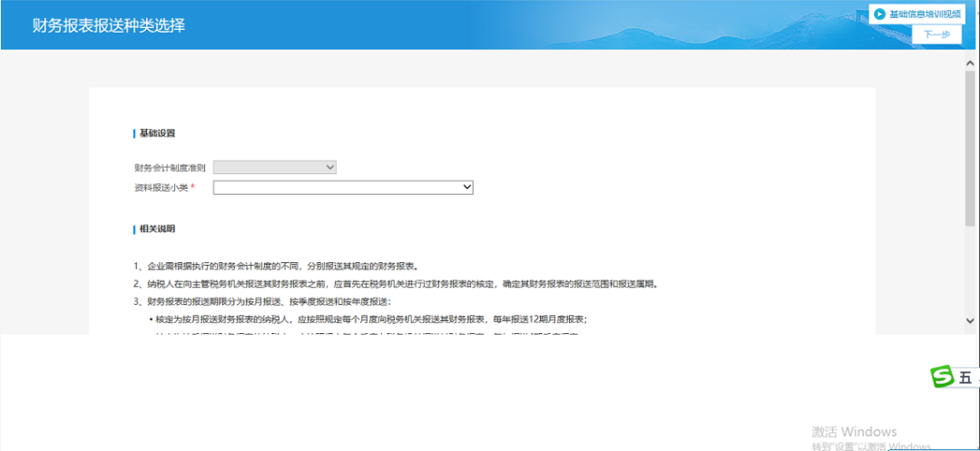Select the 财务报表报送种类选择 page title
The height and width of the screenshot is (451, 980).
109,25
